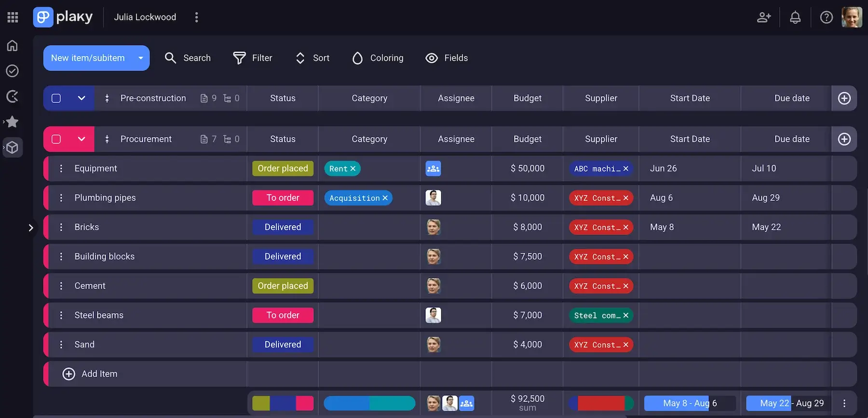The height and width of the screenshot is (418, 868).
Task: Change Steel beams status To order
Action: pos(283,315)
